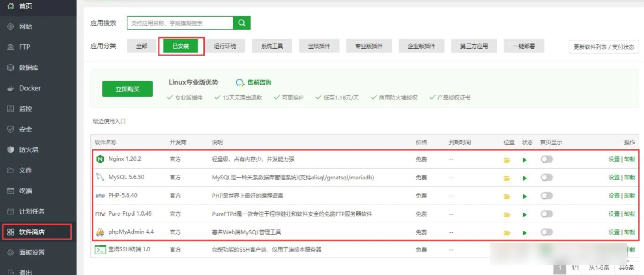Click the Pure-Ftpd green status arrow
This screenshot has height=275, width=644.
(x=525, y=214)
